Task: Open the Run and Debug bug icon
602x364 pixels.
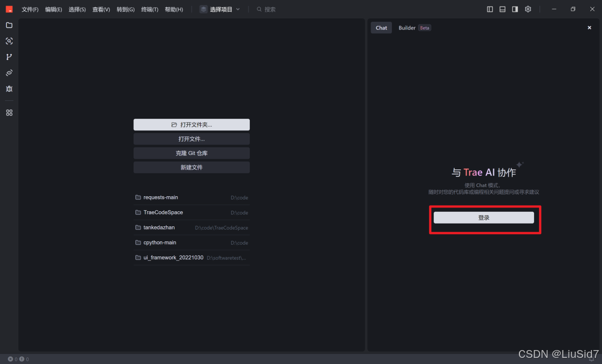Action: tap(9, 89)
